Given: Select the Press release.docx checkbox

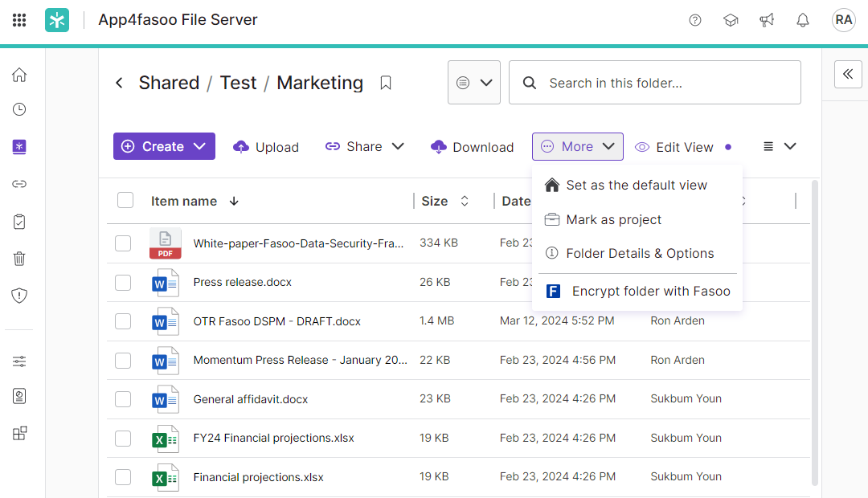Looking at the screenshot, I should point(123,282).
